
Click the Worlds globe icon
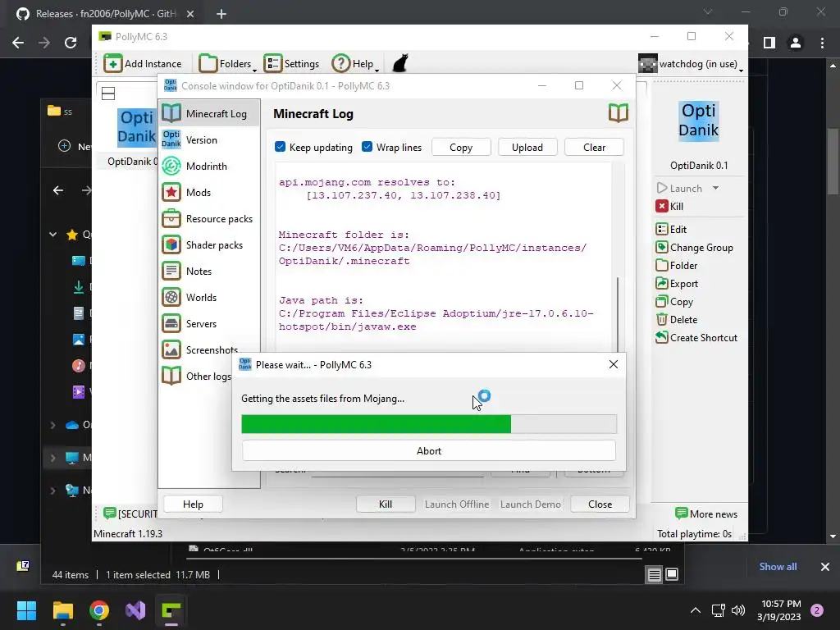coord(171,297)
